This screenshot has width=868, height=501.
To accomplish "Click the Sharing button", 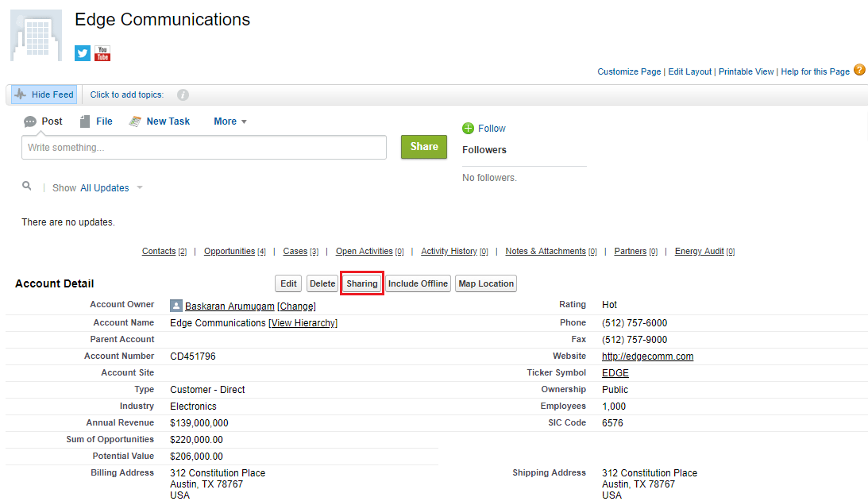I will (x=361, y=283).
